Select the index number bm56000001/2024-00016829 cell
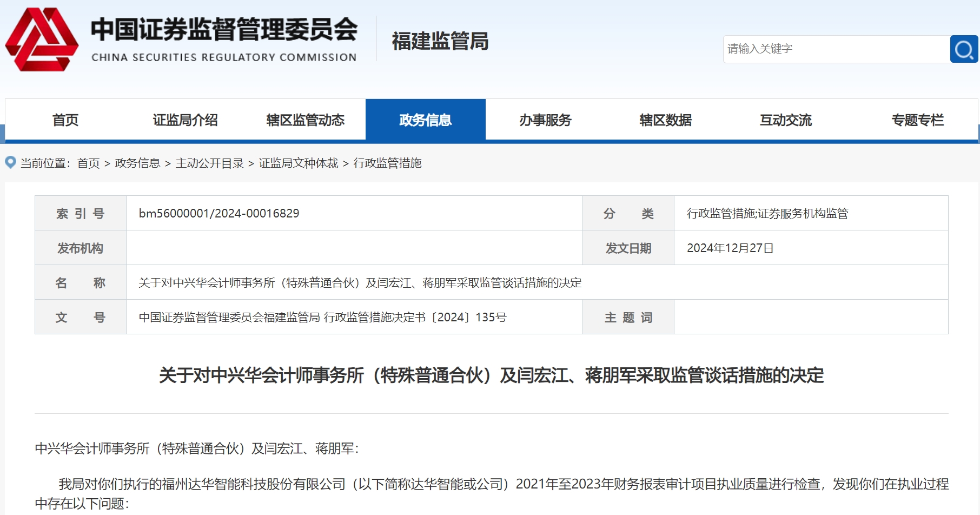This screenshot has height=515, width=980. tap(217, 213)
